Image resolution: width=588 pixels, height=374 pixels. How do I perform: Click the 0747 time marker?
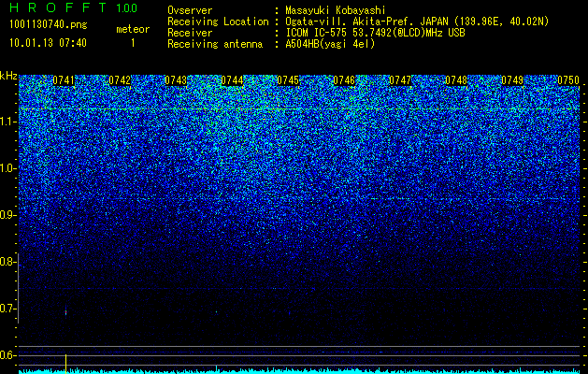[x=400, y=80]
